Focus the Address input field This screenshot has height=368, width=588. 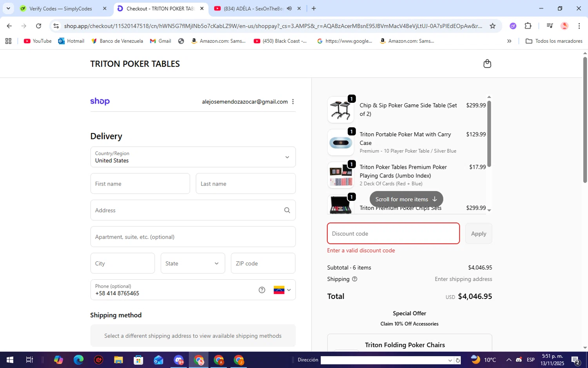[193, 210]
